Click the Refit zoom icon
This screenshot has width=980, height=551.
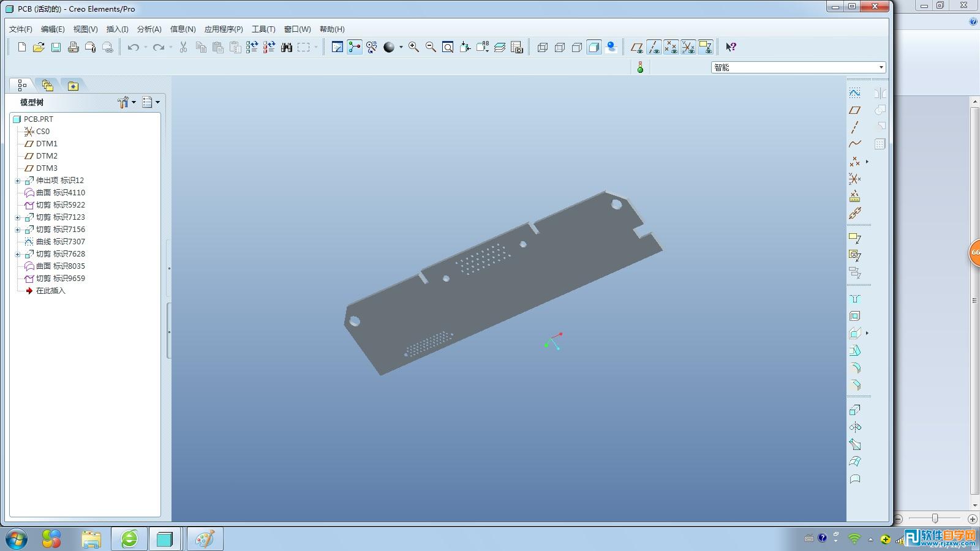click(448, 47)
